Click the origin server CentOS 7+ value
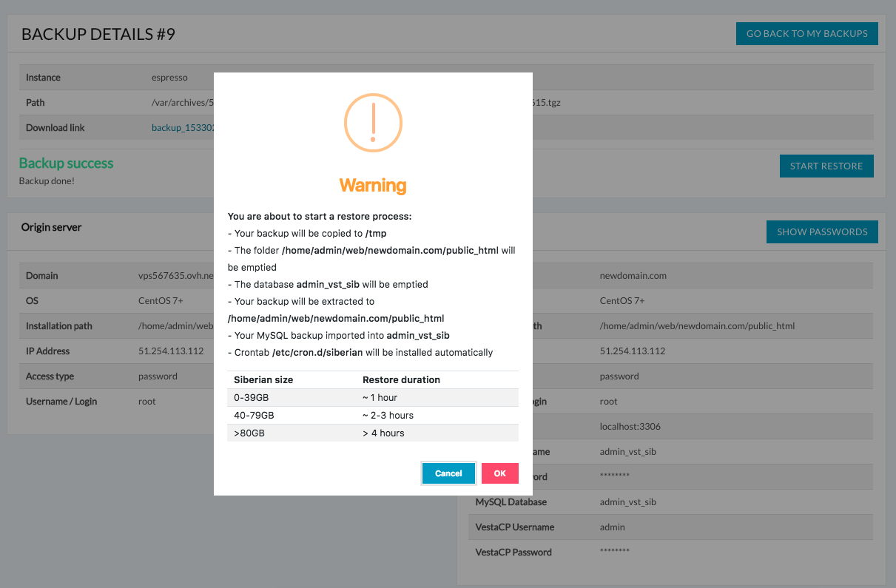The width and height of the screenshot is (896, 588). (161, 301)
